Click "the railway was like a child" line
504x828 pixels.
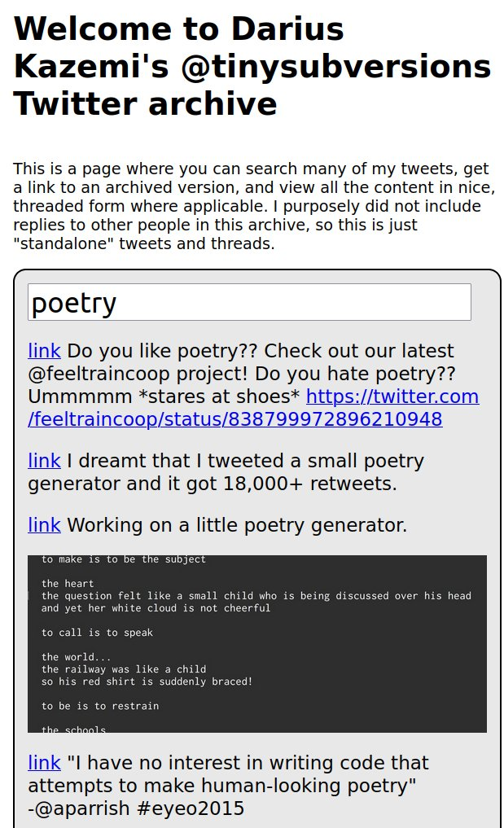124,669
